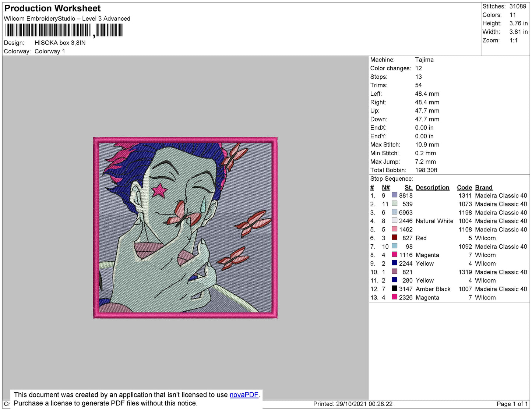The image size is (532, 411).
Task: Select the 'Colorway 1' value
Action: [50, 51]
